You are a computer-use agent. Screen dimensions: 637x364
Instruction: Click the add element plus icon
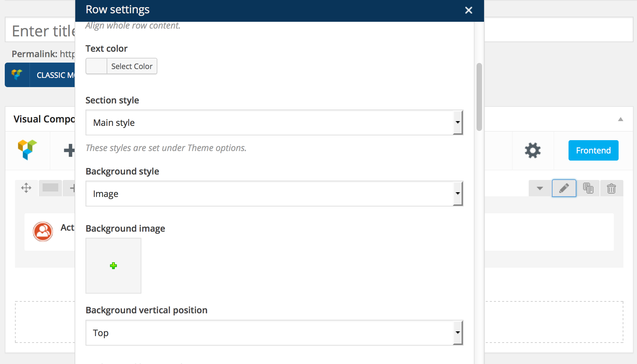tap(69, 150)
